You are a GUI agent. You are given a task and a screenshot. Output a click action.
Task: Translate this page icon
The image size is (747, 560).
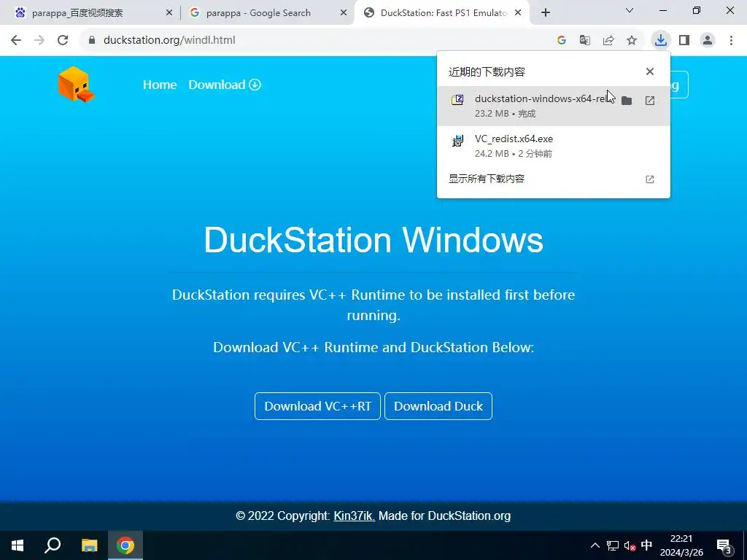(585, 41)
